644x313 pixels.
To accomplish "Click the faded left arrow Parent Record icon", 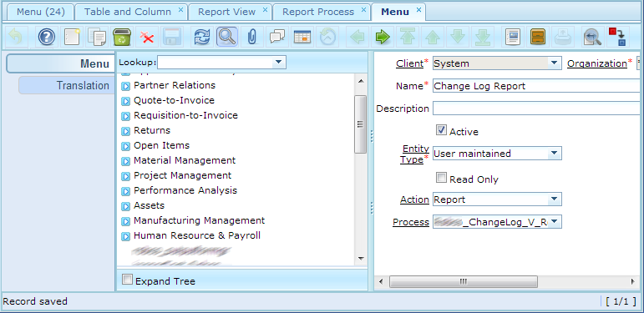I will click(357, 38).
